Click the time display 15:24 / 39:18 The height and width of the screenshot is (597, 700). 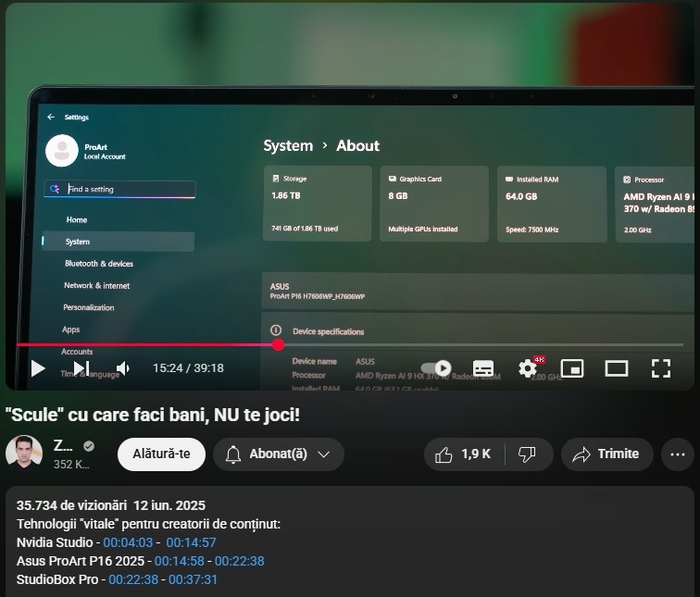(188, 368)
